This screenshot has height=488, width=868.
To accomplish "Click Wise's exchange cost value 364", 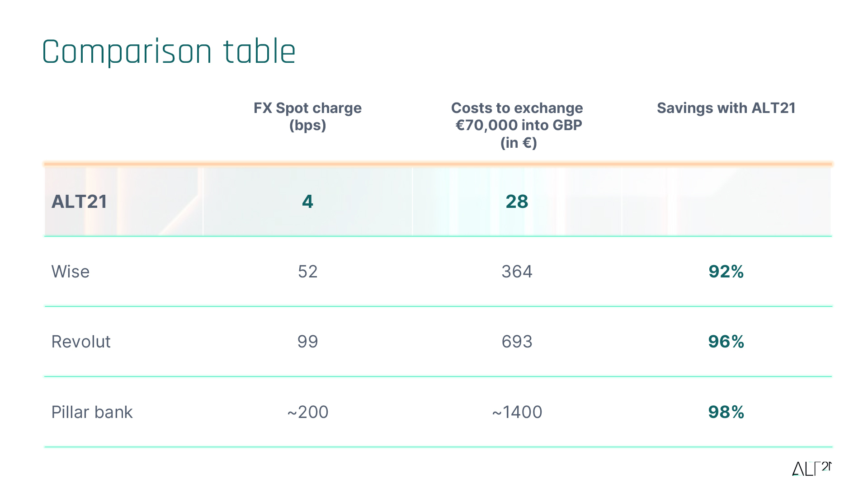I will tap(517, 272).
